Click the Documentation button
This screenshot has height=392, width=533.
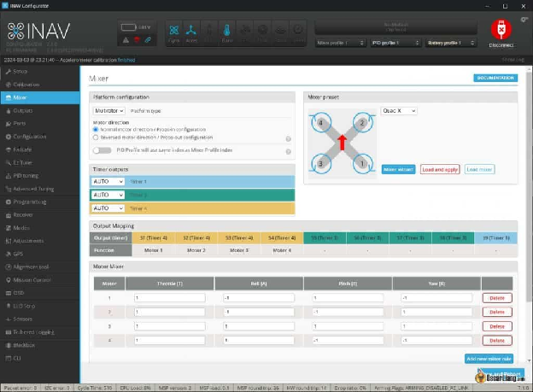[x=495, y=78]
